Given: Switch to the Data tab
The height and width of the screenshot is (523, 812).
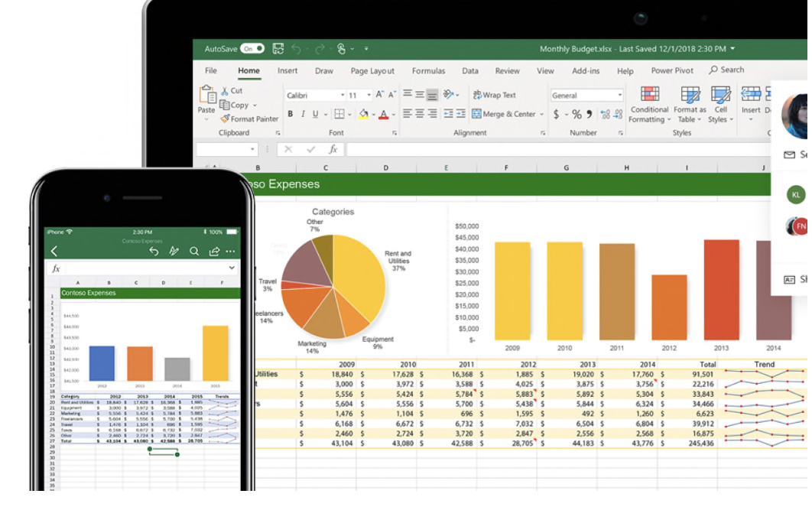Looking at the screenshot, I should pos(470,70).
